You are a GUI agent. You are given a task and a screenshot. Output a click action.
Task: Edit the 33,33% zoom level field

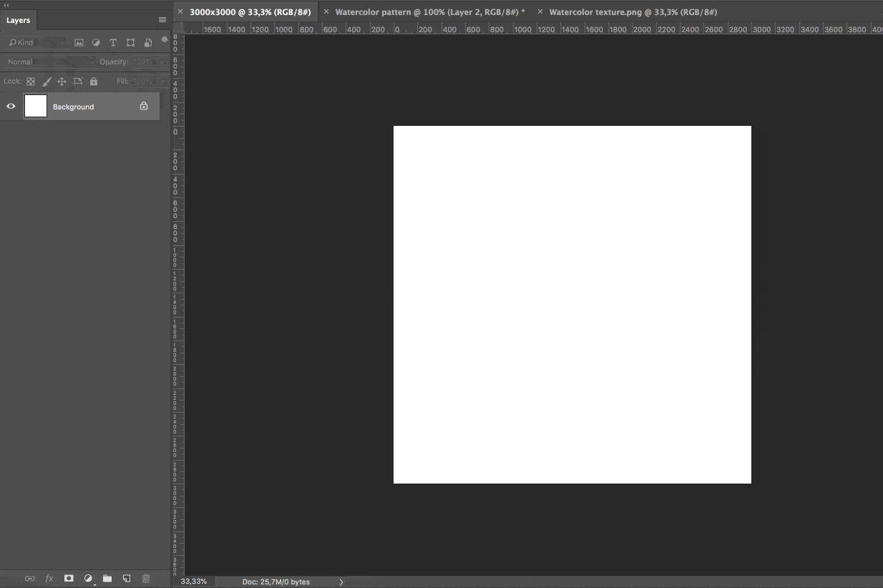(194, 582)
